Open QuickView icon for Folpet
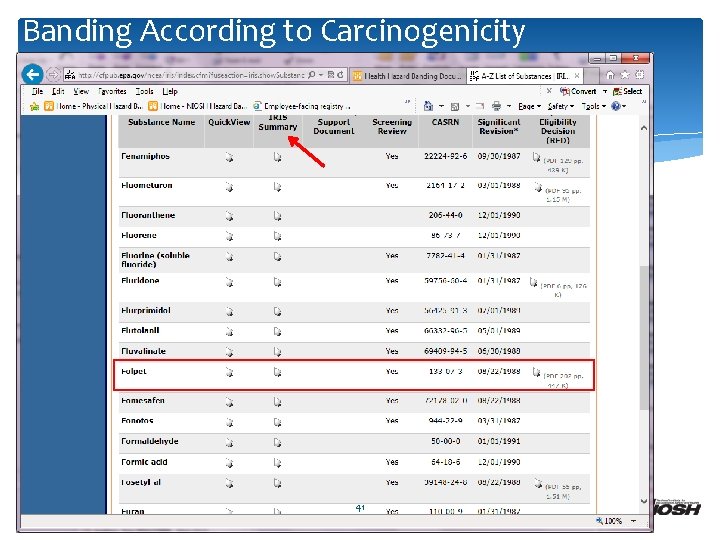This screenshot has width=720, height=540. [x=229, y=372]
